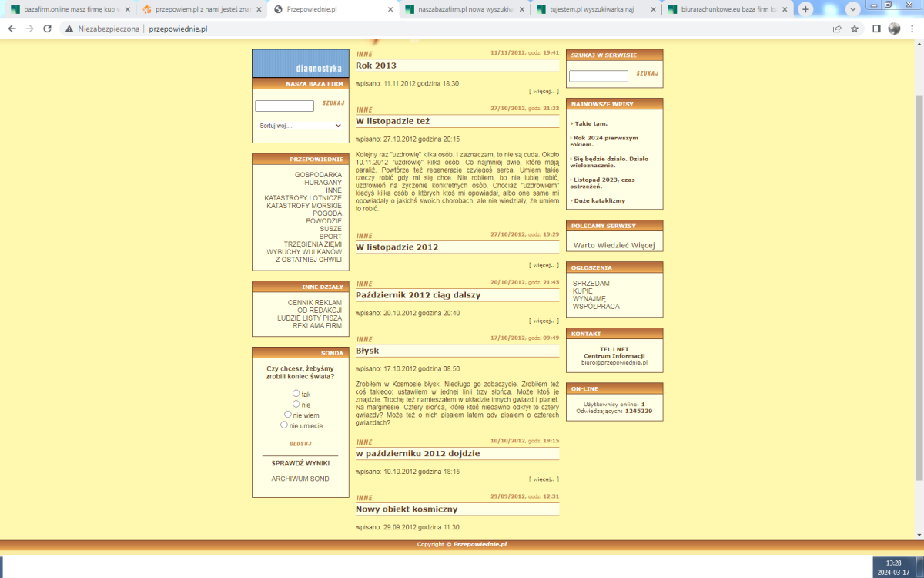Click the 'GŁOSUJ' vote button
This screenshot has width=924, height=578.
[300, 444]
